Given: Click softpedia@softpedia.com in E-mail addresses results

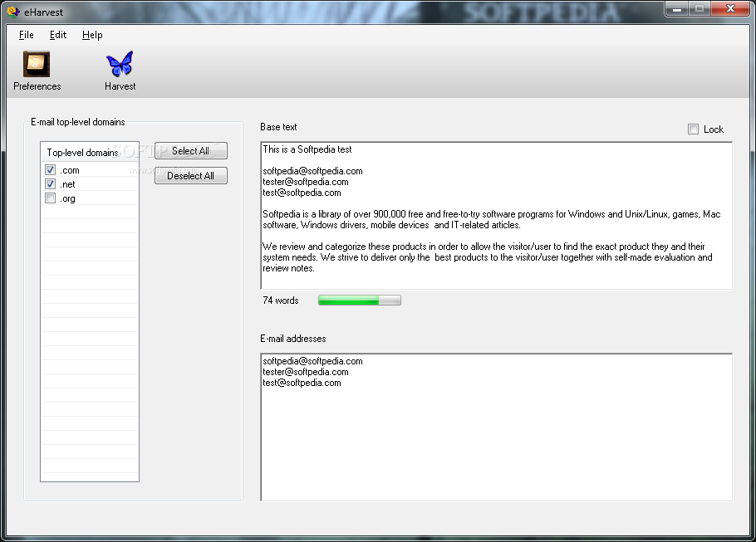Looking at the screenshot, I should click(x=312, y=361).
